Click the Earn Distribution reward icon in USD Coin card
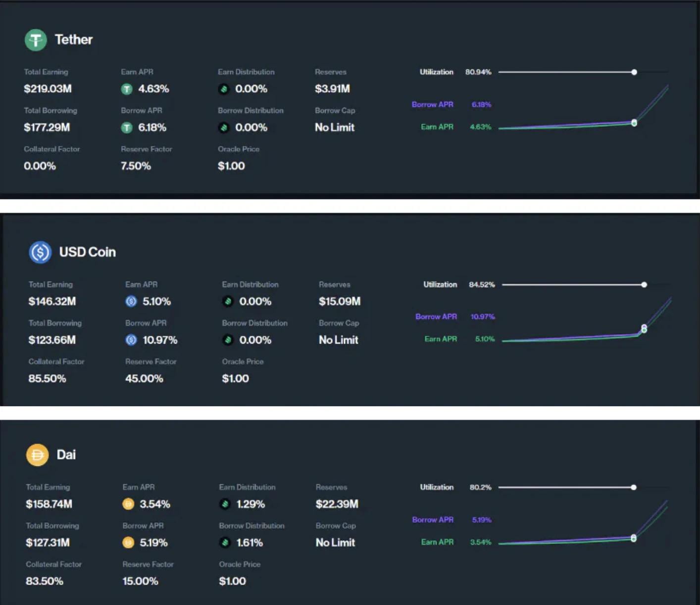700x605 pixels. point(228,302)
